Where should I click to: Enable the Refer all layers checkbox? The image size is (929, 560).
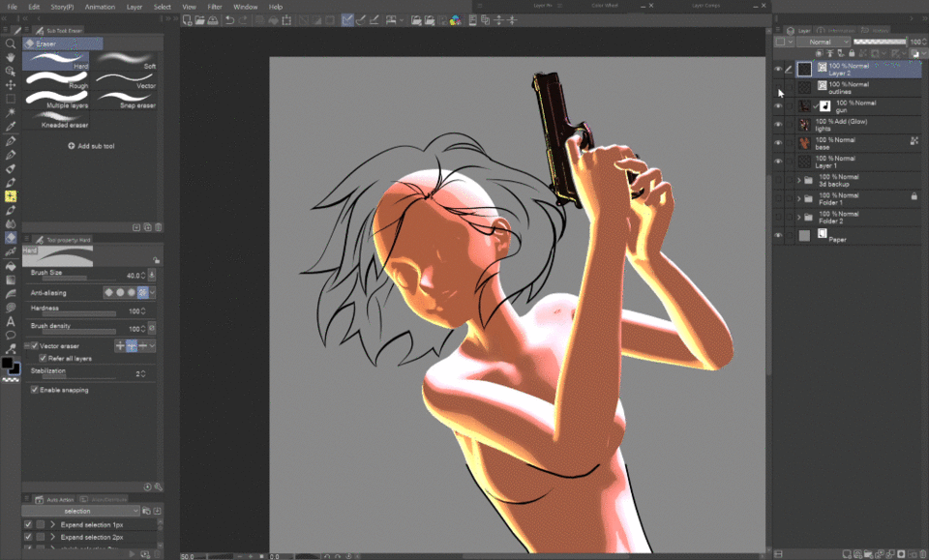43,358
